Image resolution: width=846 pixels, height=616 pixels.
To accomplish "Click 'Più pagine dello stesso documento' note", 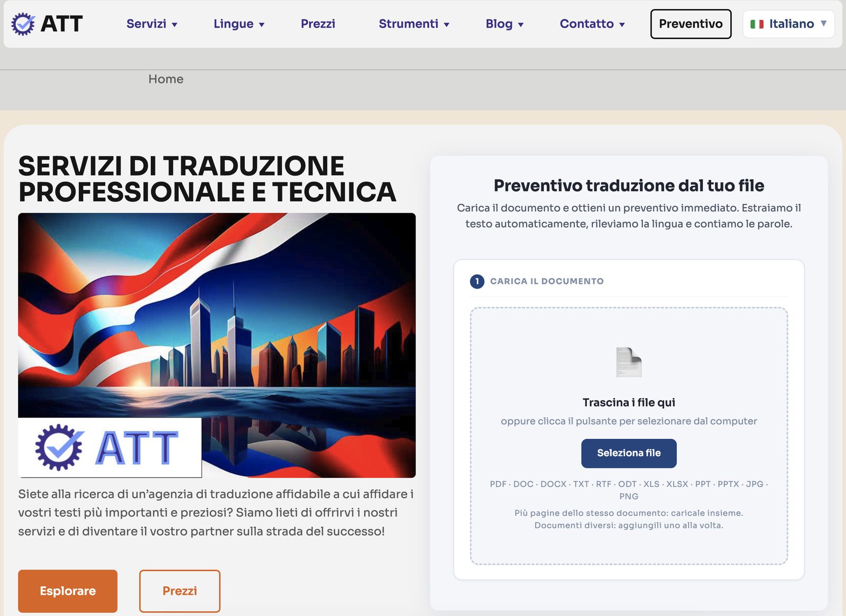I will [629, 519].
